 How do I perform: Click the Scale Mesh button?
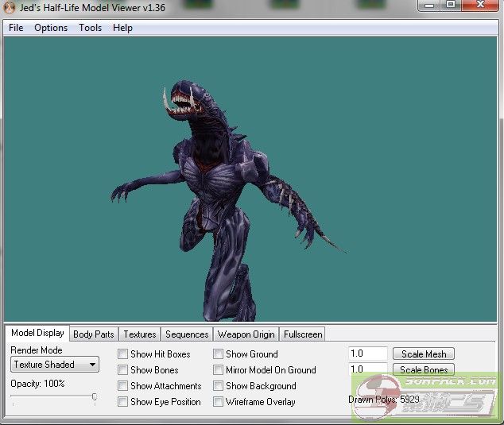click(x=423, y=354)
